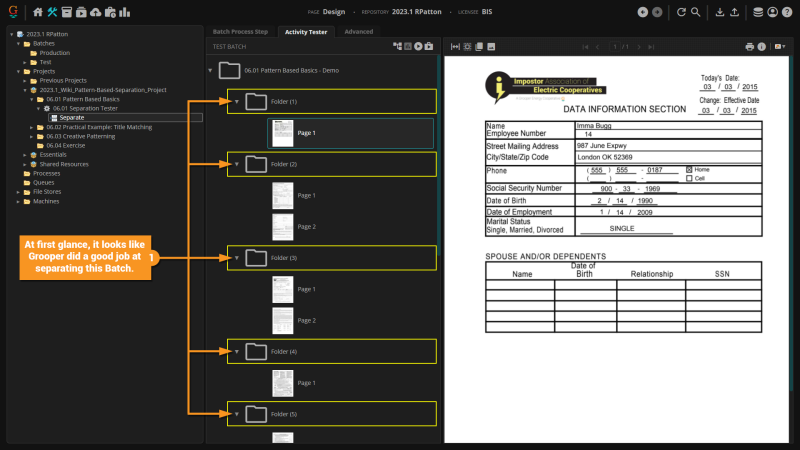Run the activity with the play icon
Image resolution: width=800 pixels, height=450 pixels.
coord(418,46)
